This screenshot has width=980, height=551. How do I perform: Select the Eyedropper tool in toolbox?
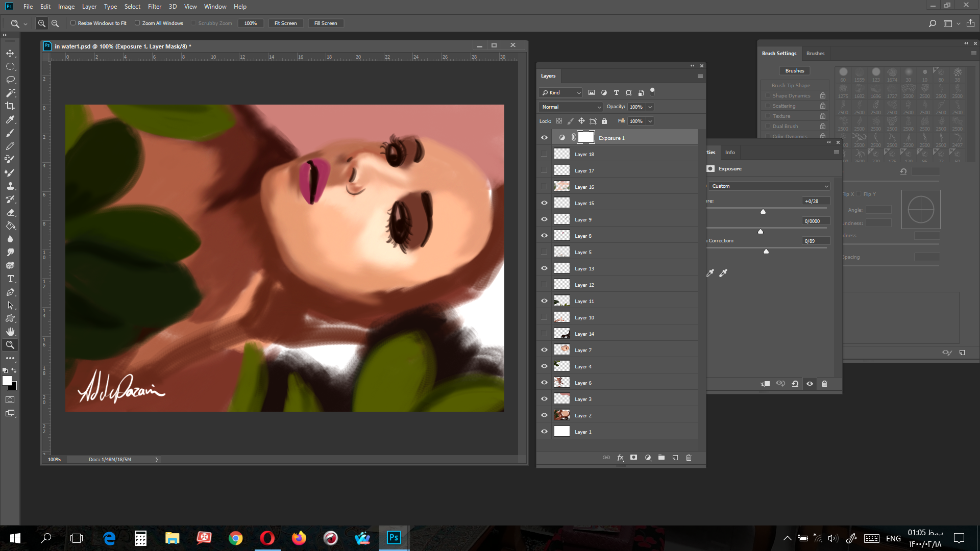click(10, 119)
